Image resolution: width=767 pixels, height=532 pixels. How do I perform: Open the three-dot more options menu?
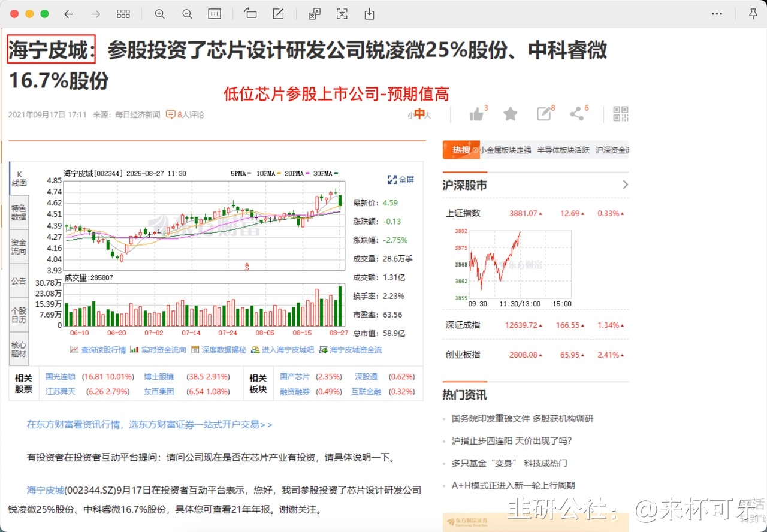[717, 14]
